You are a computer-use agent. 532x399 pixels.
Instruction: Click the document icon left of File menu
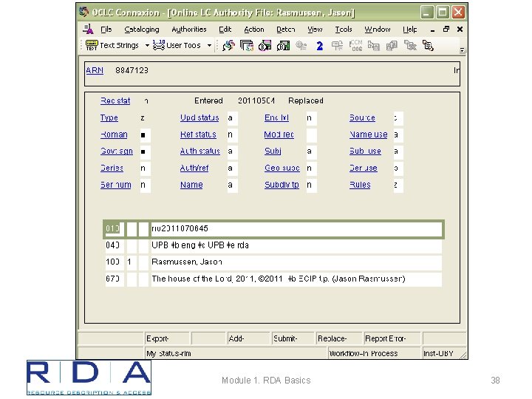tap(88, 29)
